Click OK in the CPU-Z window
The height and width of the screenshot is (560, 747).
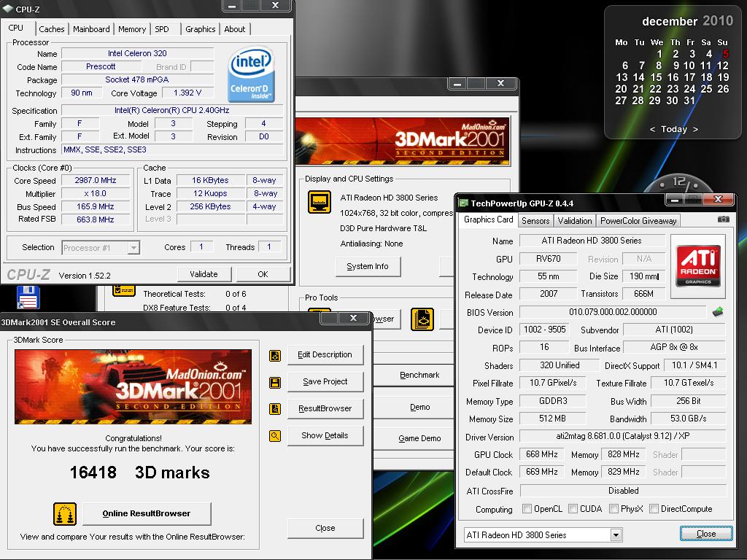coord(263,274)
